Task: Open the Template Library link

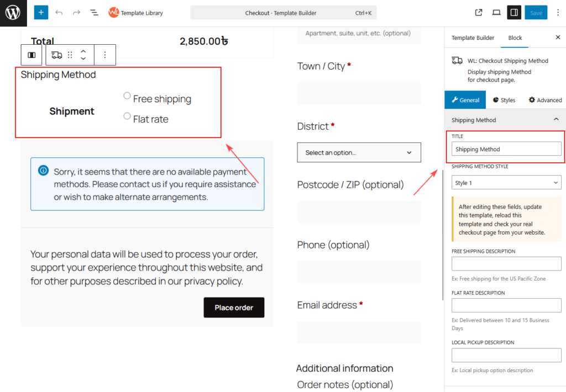Action: [136, 12]
